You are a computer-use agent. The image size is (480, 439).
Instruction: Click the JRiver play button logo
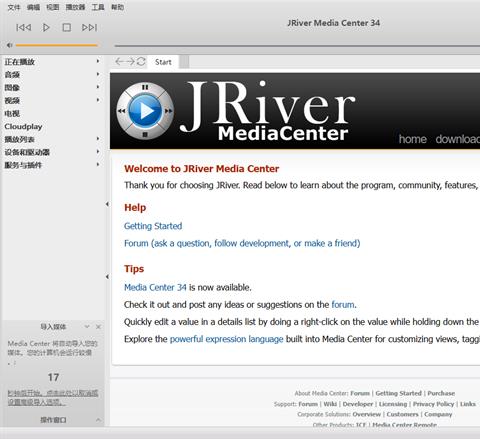(145, 111)
